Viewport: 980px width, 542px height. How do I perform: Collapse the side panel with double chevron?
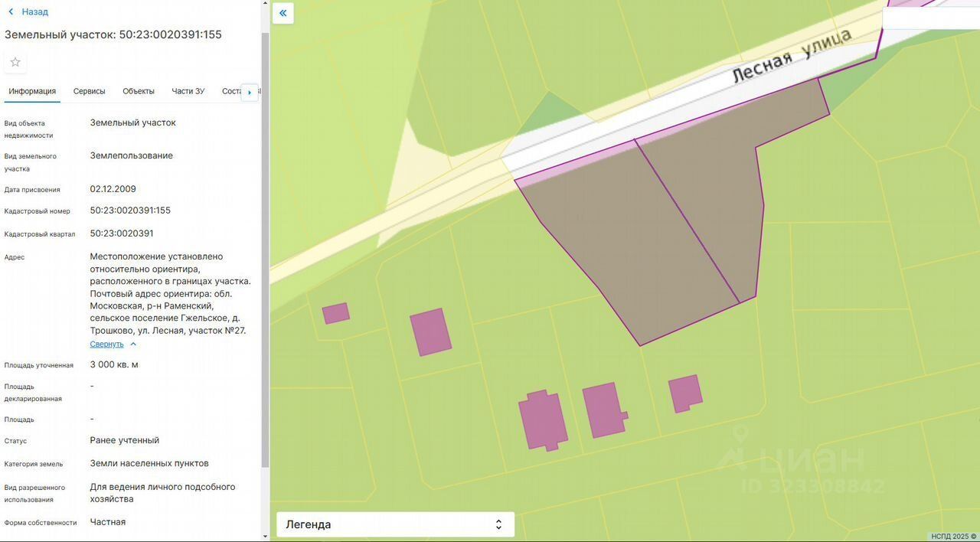[283, 13]
